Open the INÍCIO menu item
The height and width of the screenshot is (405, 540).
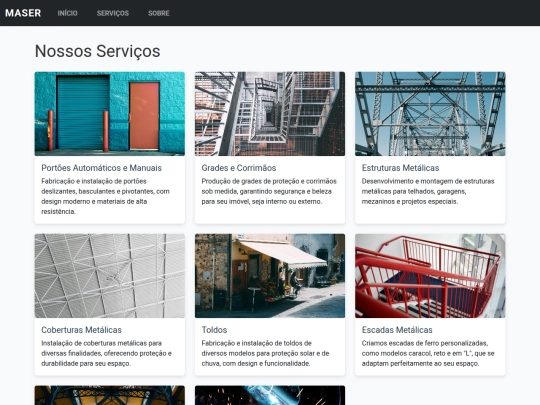[68, 13]
